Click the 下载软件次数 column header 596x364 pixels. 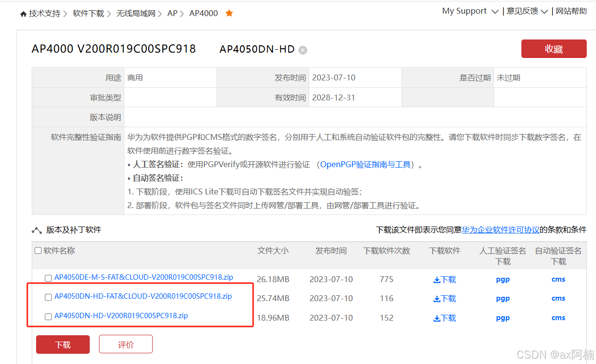pos(387,251)
